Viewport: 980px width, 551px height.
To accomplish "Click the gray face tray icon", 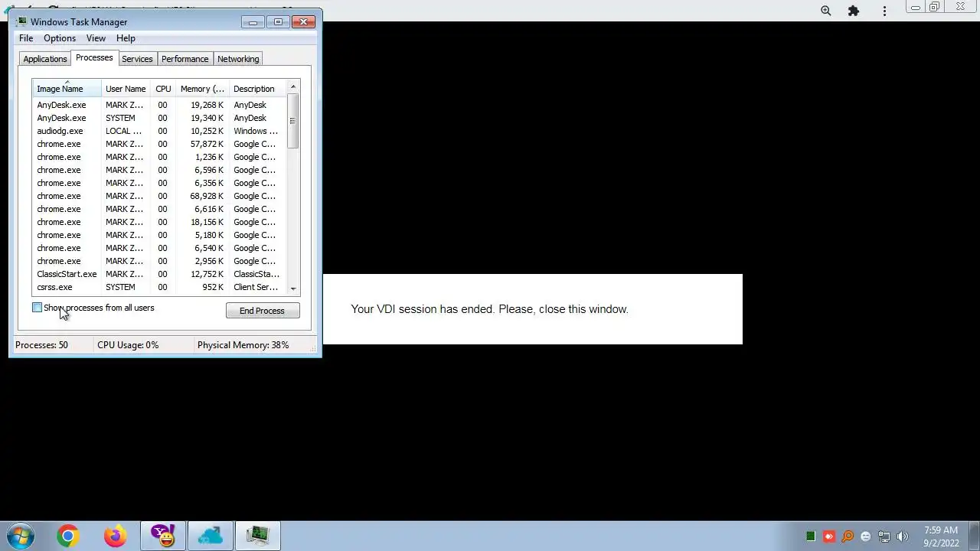I will tap(866, 536).
